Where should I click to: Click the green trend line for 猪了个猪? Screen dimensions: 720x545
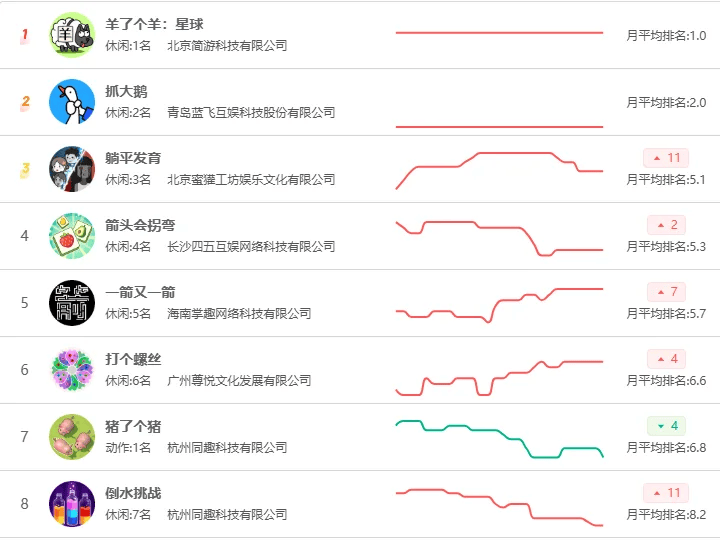(500, 438)
